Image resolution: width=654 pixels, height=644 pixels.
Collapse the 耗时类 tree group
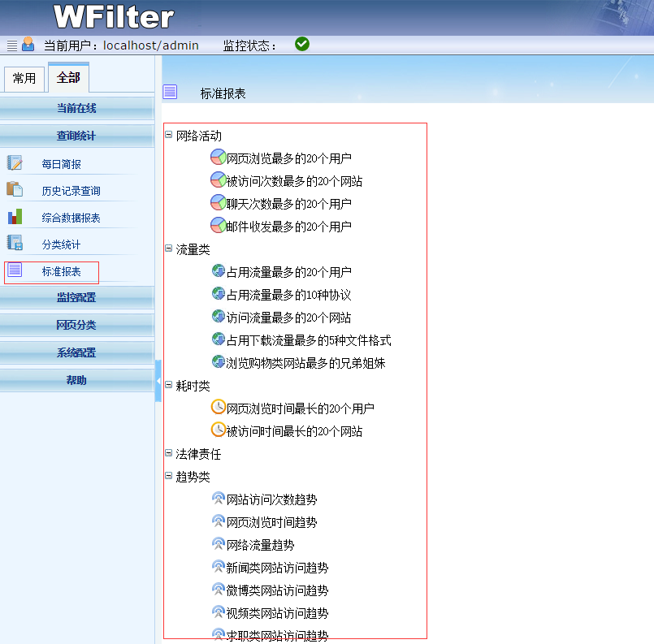(168, 385)
